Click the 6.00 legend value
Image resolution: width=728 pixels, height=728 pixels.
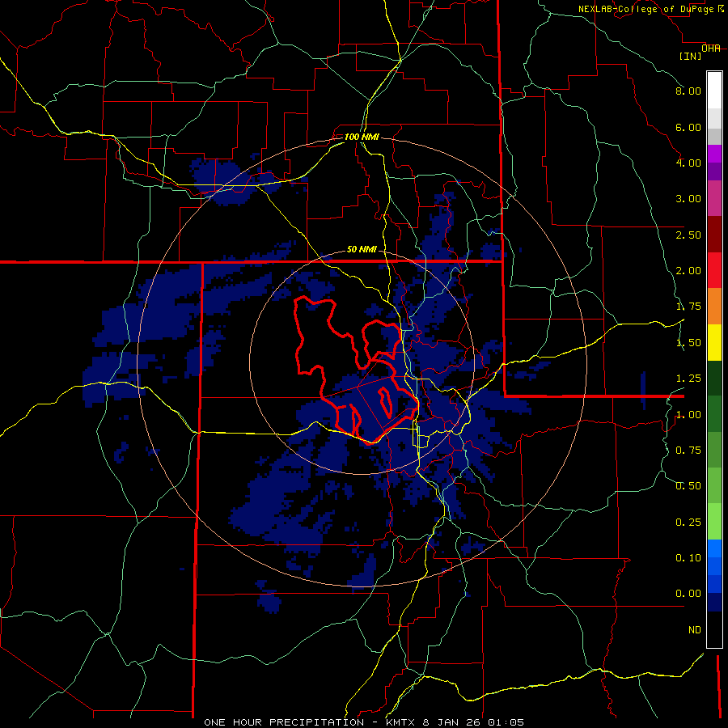[688, 127]
